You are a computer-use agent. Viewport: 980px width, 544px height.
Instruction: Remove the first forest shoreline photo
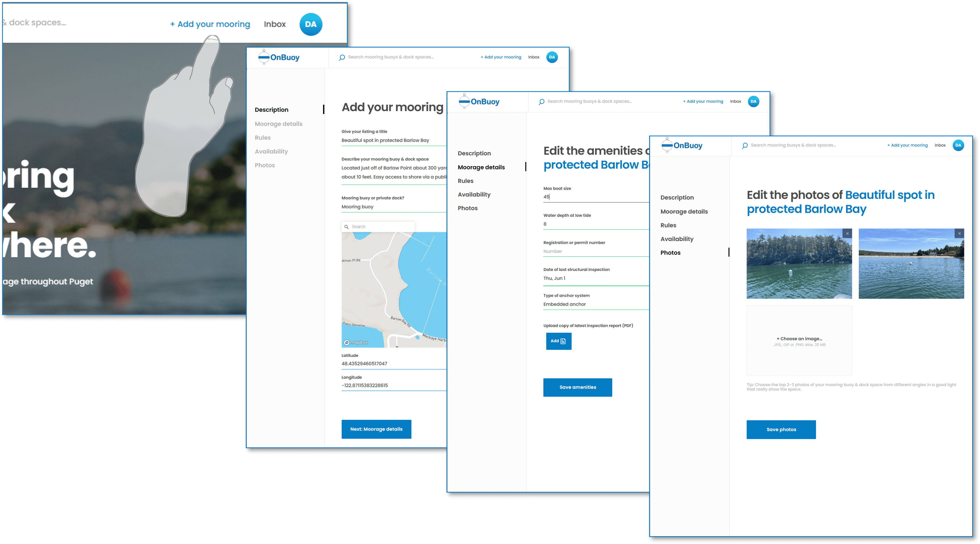pos(847,233)
